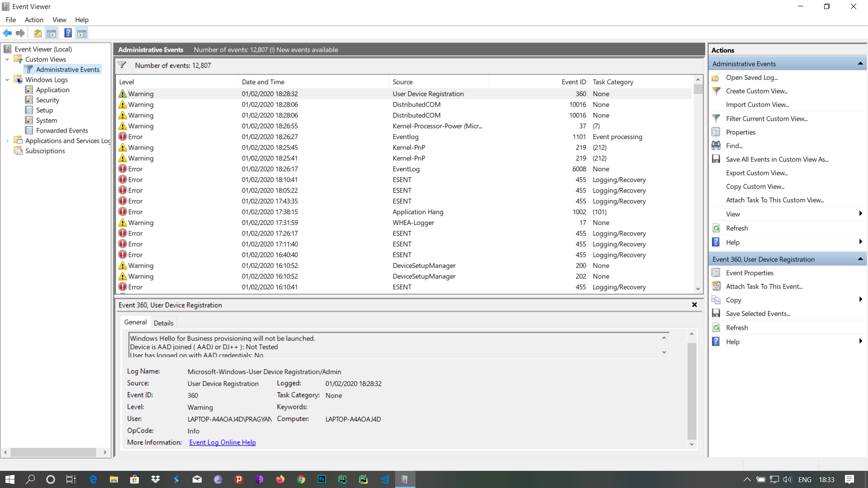Screen dimensions: 868x488
Task: Sort events by Task Category column header
Action: click(641, 82)
